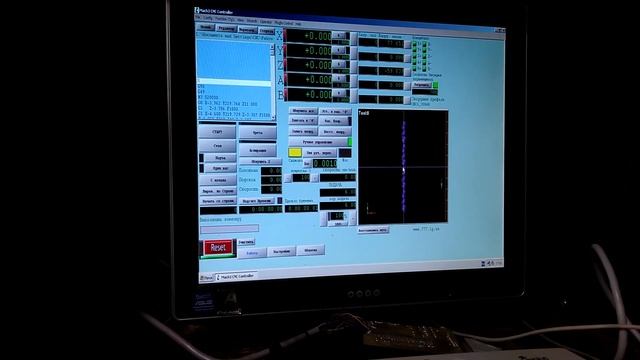Click the small button right of Reset
Viewport: 640px width, 360px height.
[x=246, y=242]
